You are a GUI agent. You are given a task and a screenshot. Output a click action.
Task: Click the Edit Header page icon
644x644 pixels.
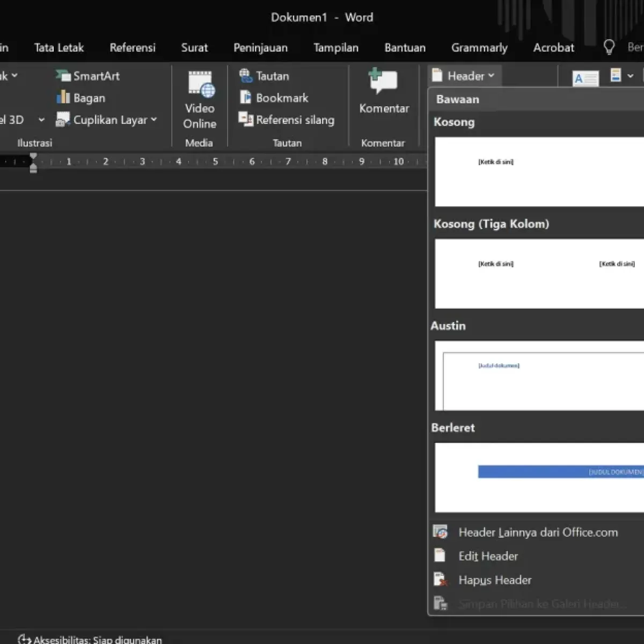point(440,555)
